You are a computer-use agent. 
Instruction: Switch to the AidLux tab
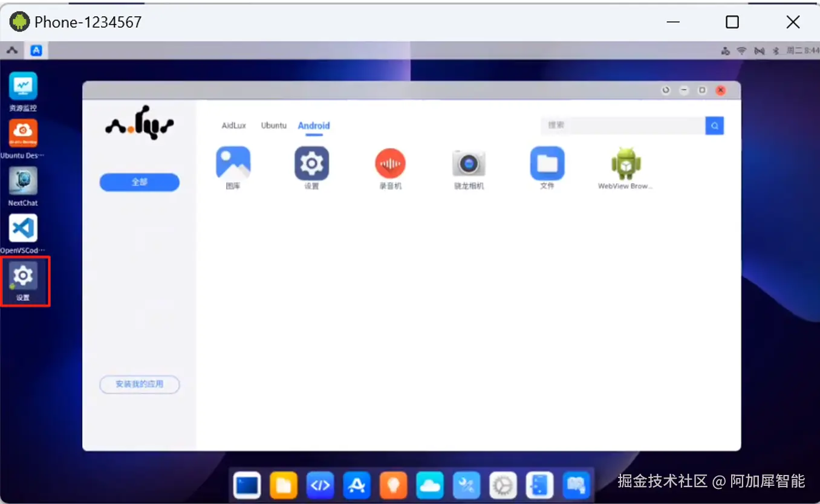tap(234, 126)
